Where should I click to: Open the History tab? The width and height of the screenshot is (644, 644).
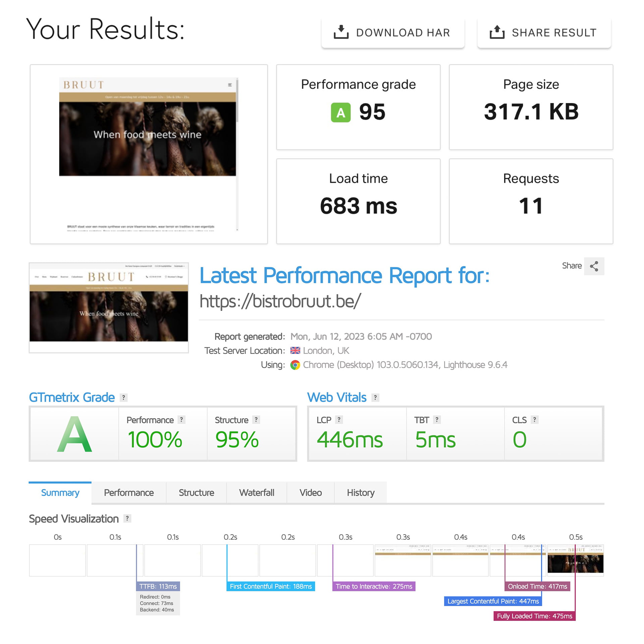pos(361,493)
